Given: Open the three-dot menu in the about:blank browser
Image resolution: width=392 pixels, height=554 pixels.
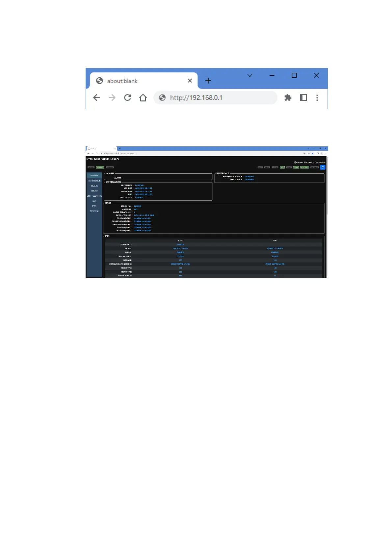Looking at the screenshot, I should tap(317, 98).
